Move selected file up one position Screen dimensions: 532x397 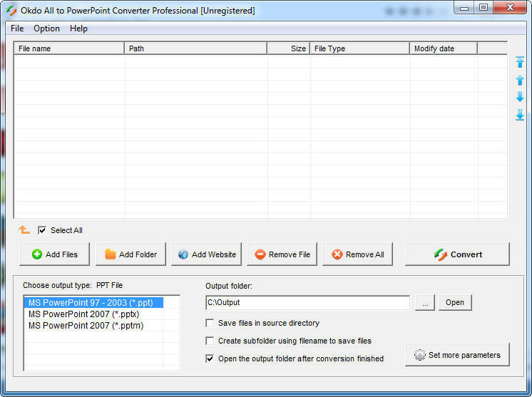click(x=520, y=81)
